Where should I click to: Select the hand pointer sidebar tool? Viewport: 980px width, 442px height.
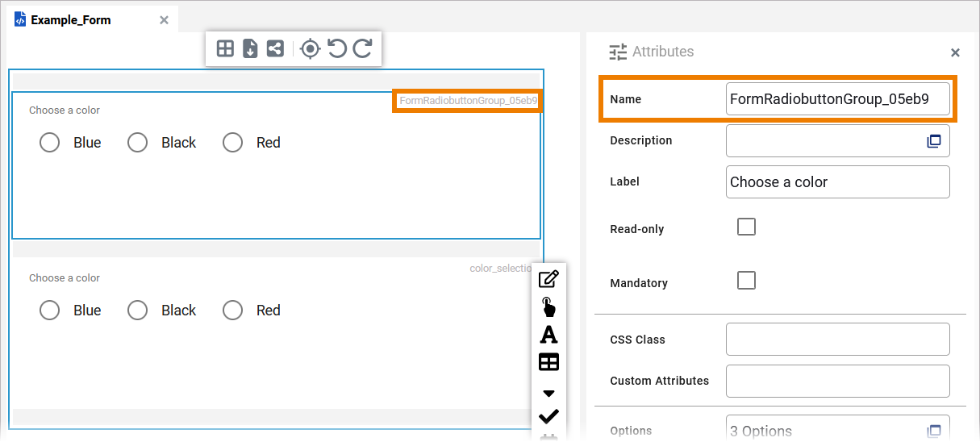point(548,306)
